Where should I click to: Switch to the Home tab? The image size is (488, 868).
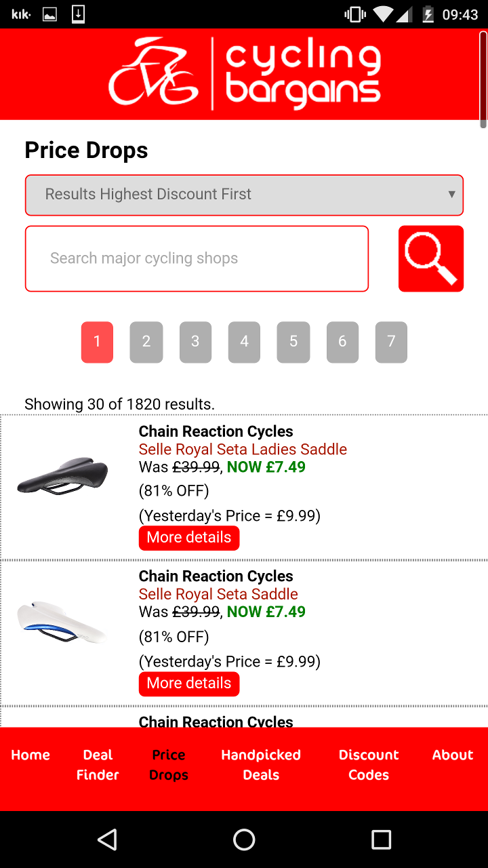30,755
